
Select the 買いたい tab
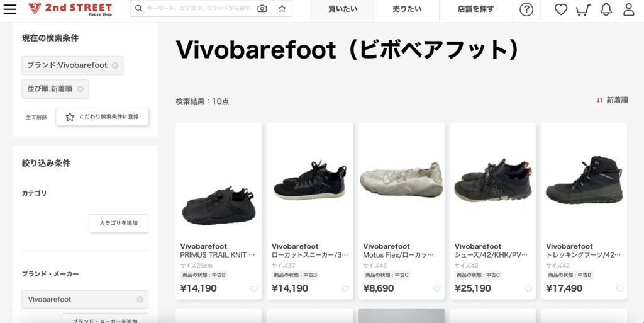click(x=343, y=9)
